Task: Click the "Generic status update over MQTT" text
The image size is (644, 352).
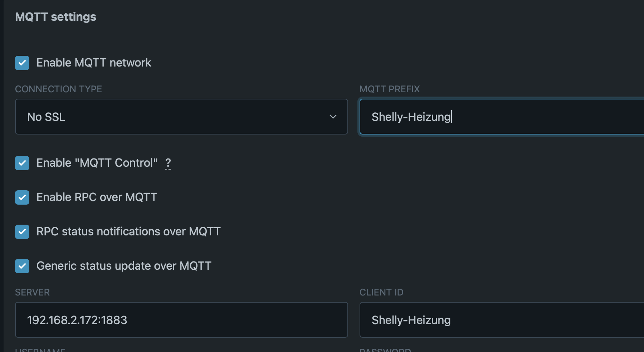Action: point(124,266)
